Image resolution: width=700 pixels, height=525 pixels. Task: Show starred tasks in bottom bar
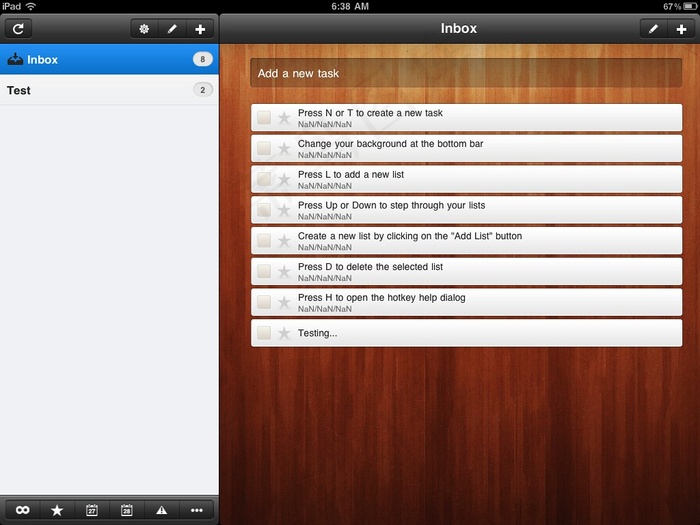click(57, 510)
